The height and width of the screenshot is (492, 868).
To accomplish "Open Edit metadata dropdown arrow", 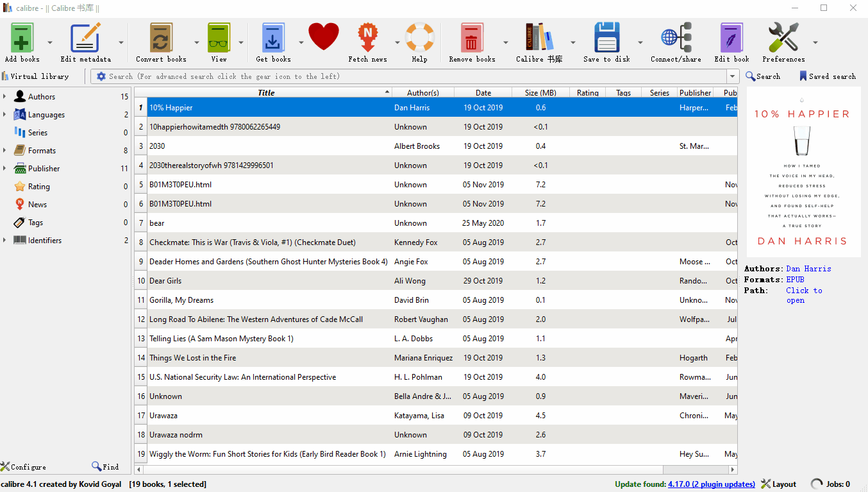I will pos(121,42).
